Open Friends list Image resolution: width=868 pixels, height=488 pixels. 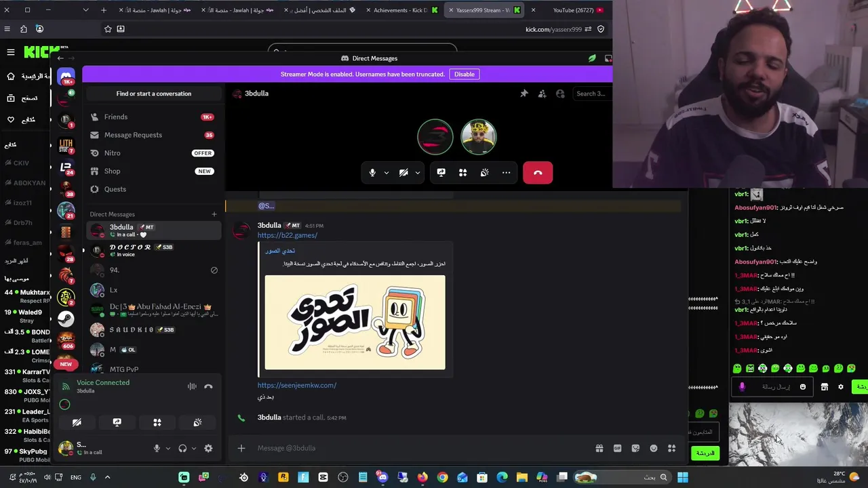pyautogui.click(x=153, y=117)
